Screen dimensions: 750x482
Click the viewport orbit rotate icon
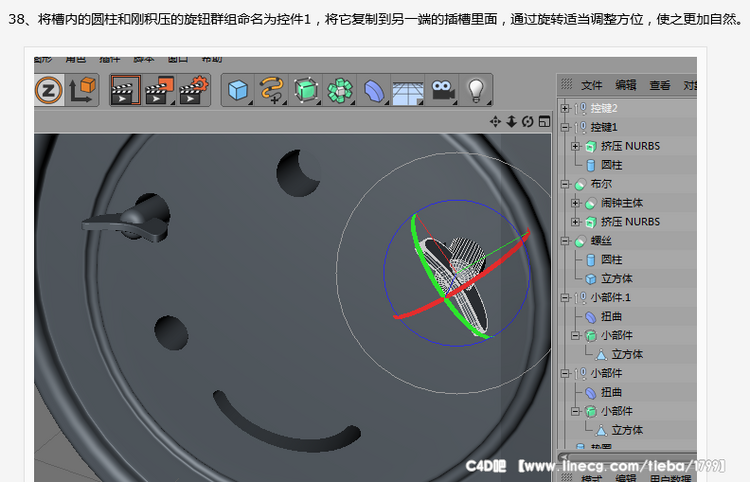pyautogui.click(x=528, y=121)
